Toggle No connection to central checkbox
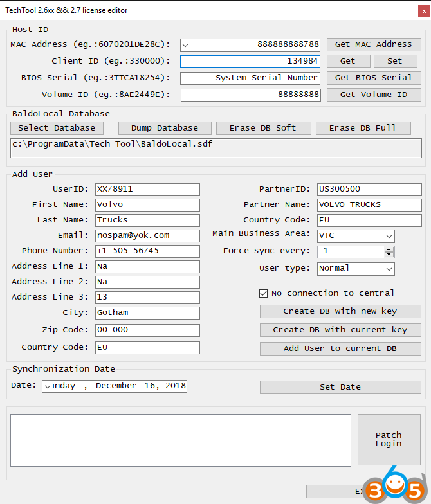Viewport: 431px width, 504px height. pyautogui.click(x=264, y=293)
